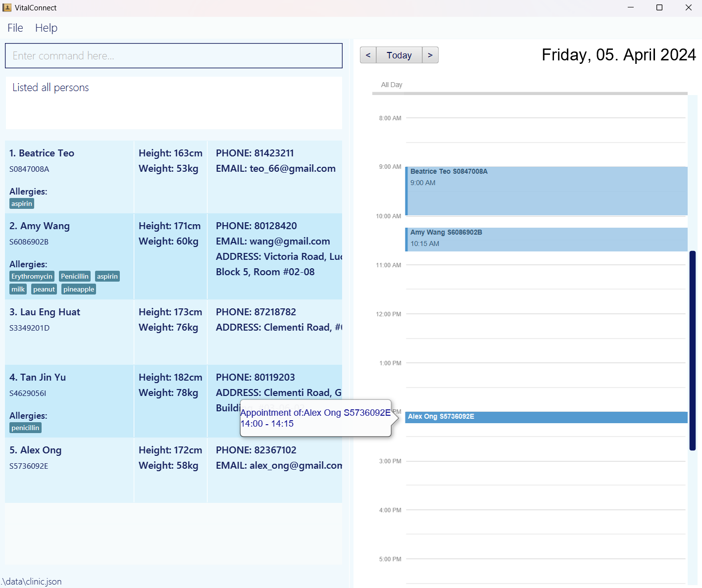The height and width of the screenshot is (588, 702).
Task: Click Height: 163cm for Beatrice Teo
Action: coord(170,153)
